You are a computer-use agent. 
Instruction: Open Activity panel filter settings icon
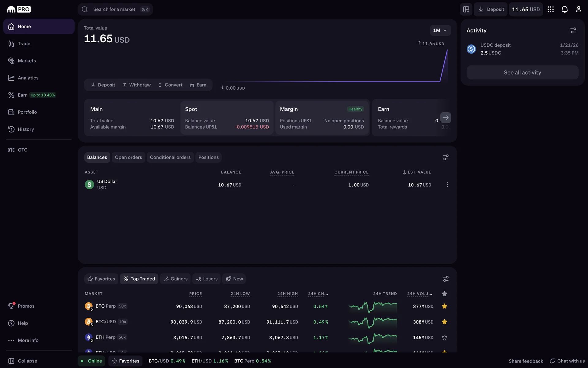pos(573,30)
